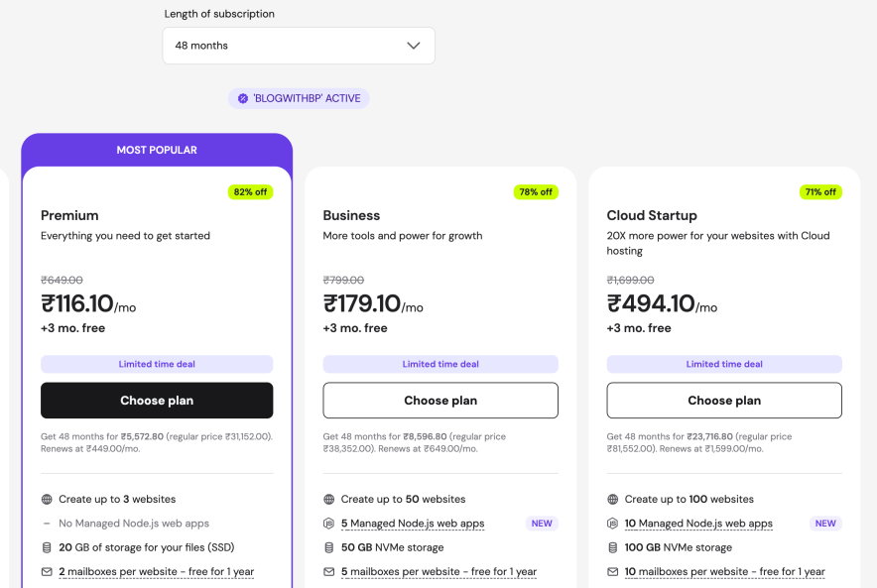
Task: Click the MOST POPULAR banner
Action: pos(156,150)
